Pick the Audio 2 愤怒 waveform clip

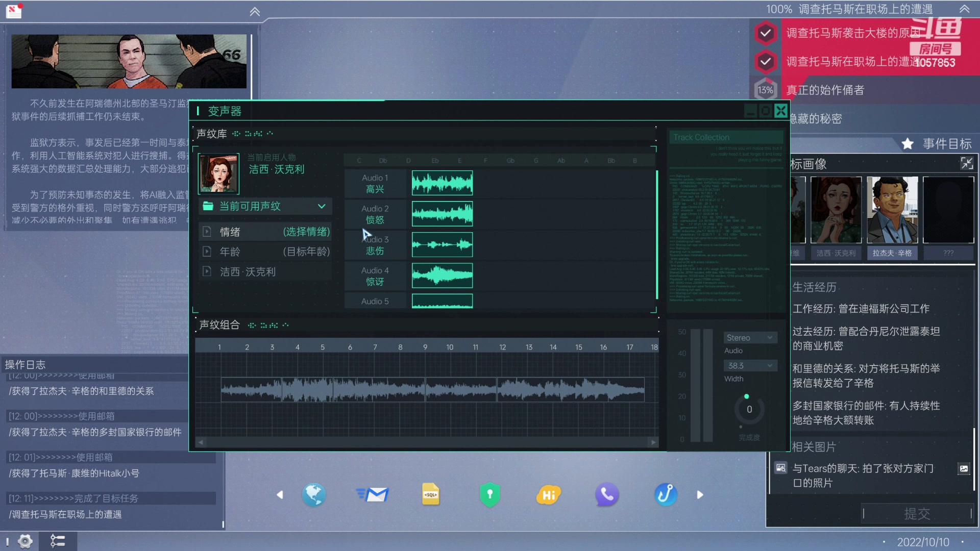[x=442, y=214]
